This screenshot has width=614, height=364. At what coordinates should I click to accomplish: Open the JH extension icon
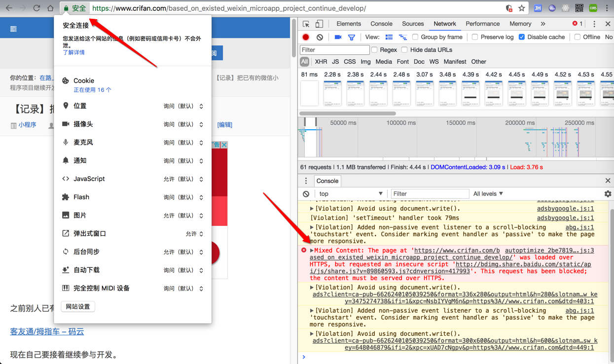point(538,8)
